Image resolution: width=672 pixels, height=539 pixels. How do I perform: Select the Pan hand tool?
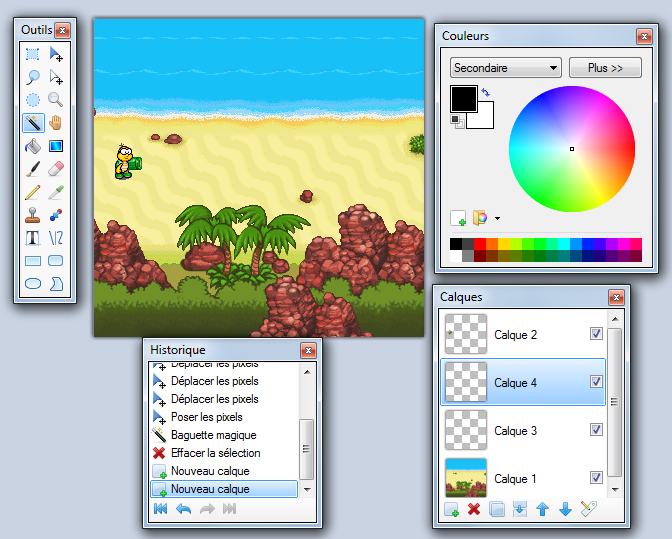(x=56, y=123)
